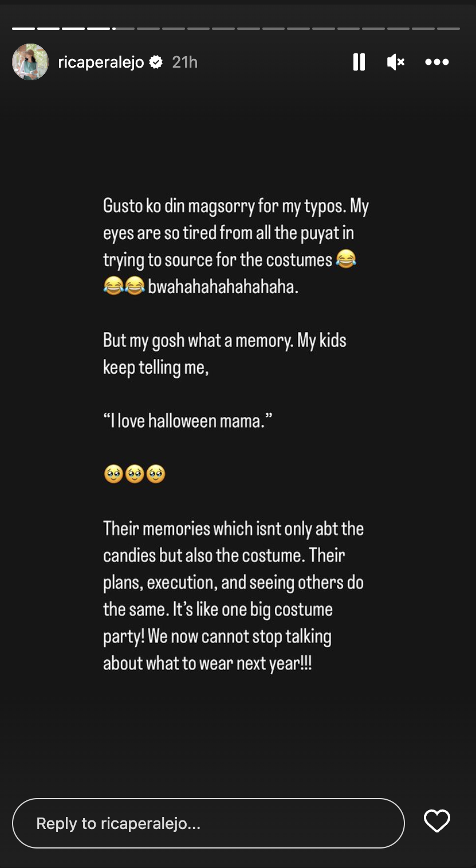Screen dimensions: 476x868
Task: Select the sixth story progress segment
Action: tap(148, 28)
